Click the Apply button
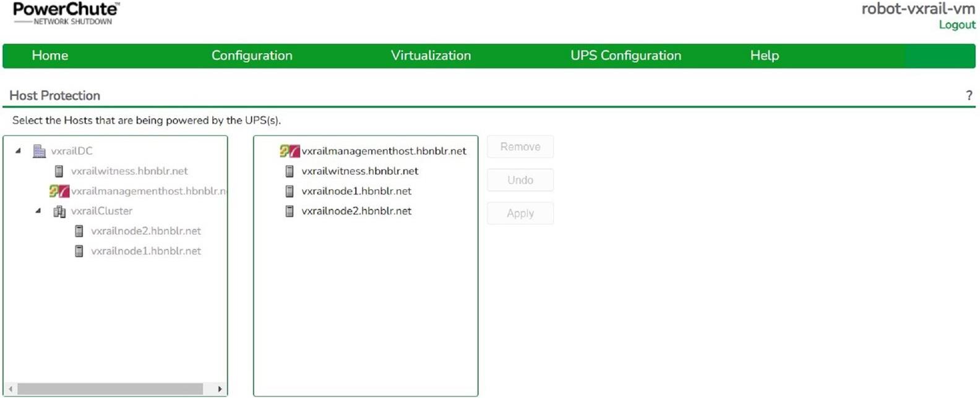This screenshot has height=398, width=980. click(x=520, y=213)
